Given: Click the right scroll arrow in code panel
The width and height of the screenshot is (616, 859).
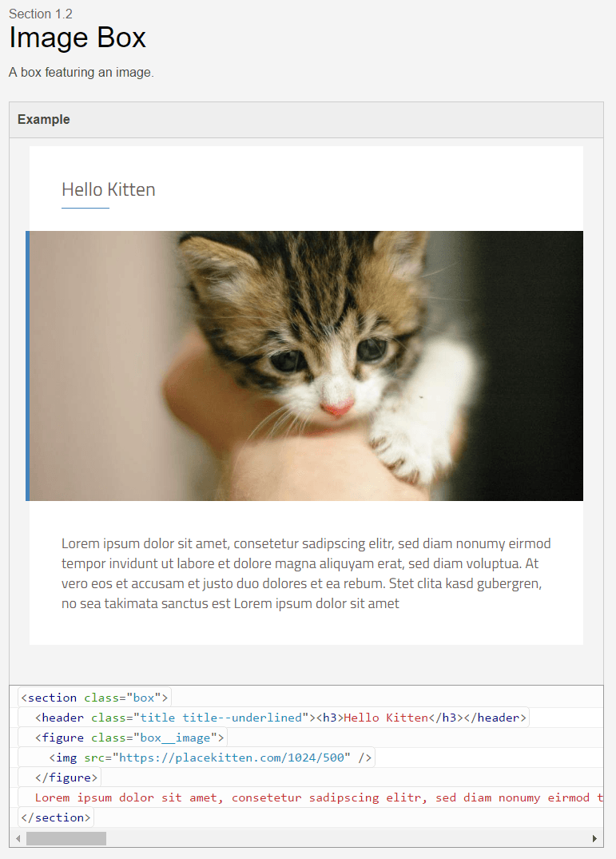Looking at the screenshot, I should click(594, 838).
